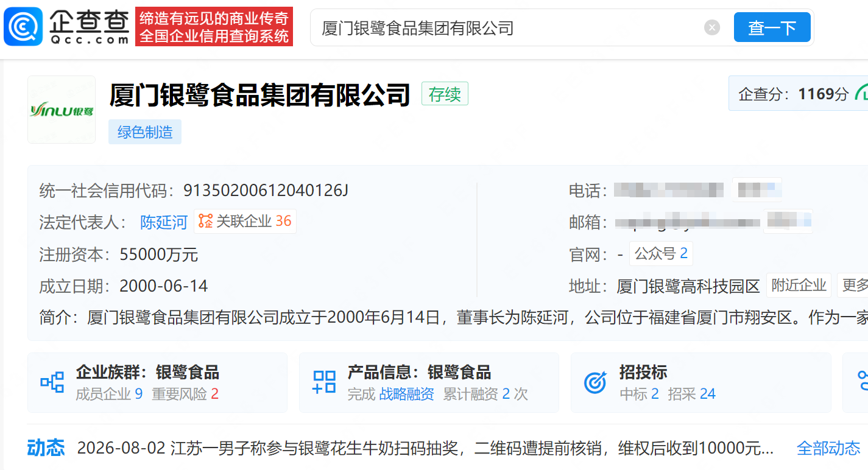Click the 产品信息 grid icon

[x=324, y=382]
